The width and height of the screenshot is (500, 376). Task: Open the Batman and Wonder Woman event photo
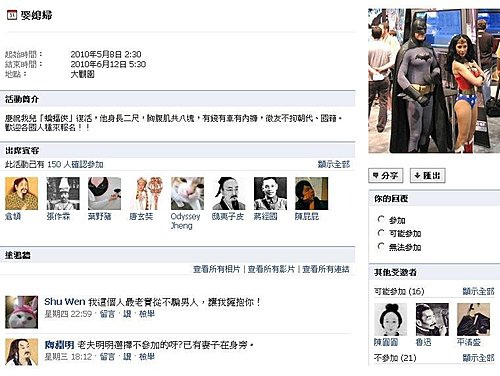[x=434, y=81]
